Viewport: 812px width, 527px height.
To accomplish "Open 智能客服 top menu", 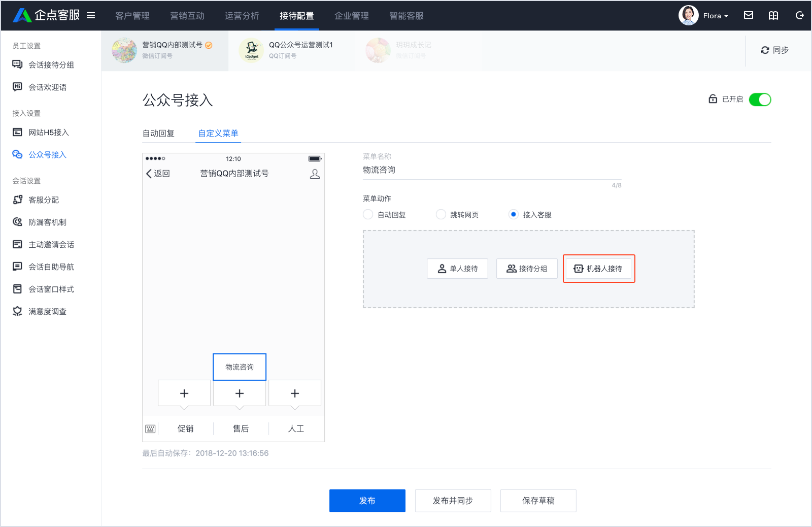I will [x=407, y=16].
